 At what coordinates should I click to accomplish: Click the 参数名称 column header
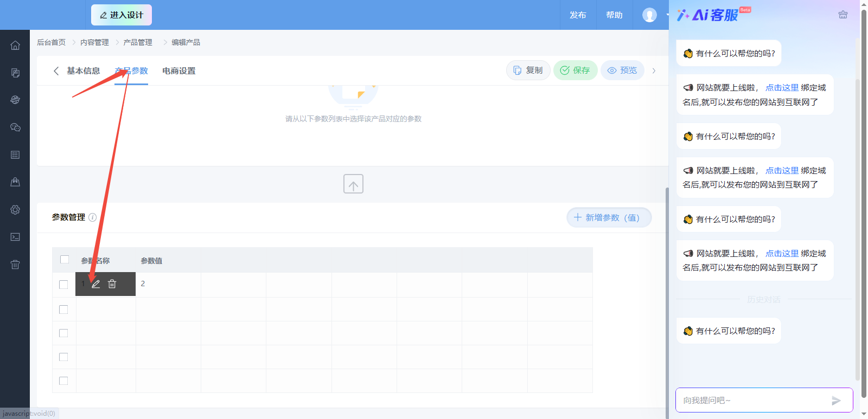[95, 261]
